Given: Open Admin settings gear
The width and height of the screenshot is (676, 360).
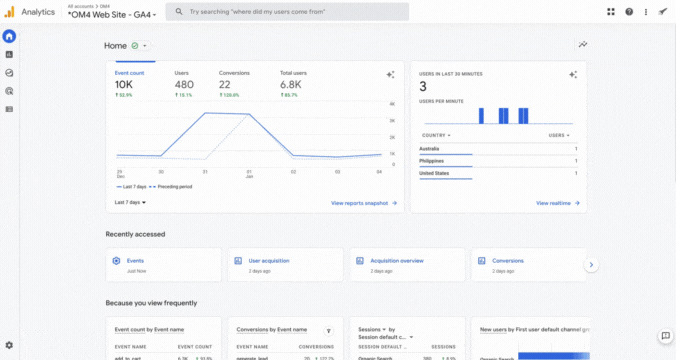Looking at the screenshot, I should click(x=9, y=345).
